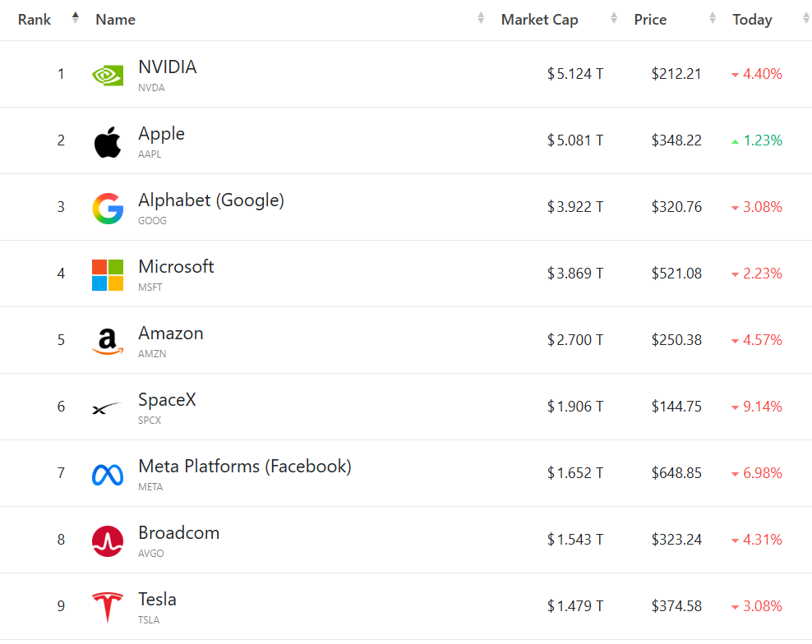The width and height of the screenshot is (812, 644).
Task: Click the Apple logo icon
Action: pyautogui.click(x=108, y=142)
